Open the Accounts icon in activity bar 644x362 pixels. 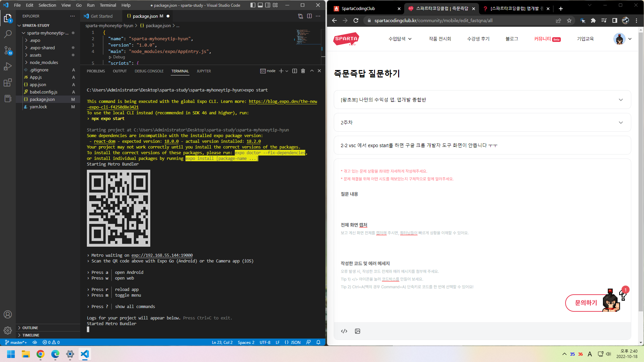pyautogui.click(x=8, y=314)
